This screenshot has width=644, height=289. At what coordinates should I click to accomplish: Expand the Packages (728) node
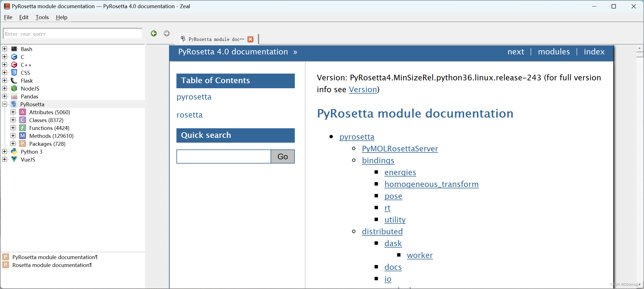click(13, 144)
